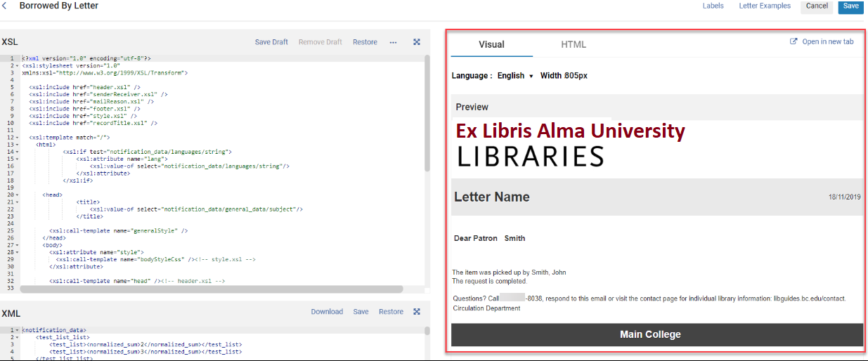Screen dimensions: 868x361
Task: Click the Open in new tab icon
Action: [x=794, y=41]
